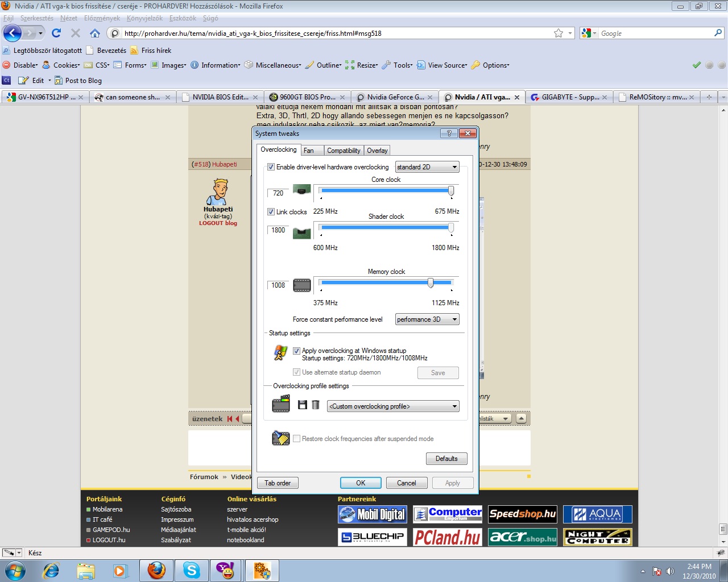Close the Nvidia / ATI vga tab
Screen dimensions: 728x582
pyautogui.click(x=517, y=97)
